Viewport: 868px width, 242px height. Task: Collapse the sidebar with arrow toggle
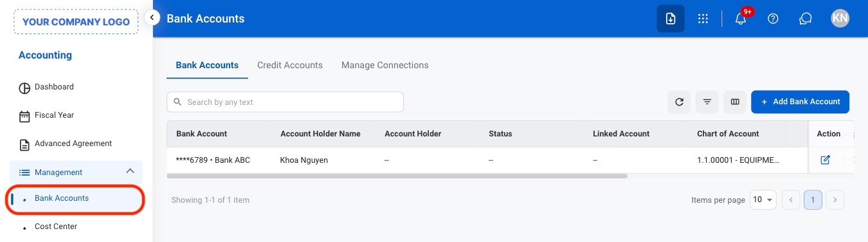[x=152, y=18]
